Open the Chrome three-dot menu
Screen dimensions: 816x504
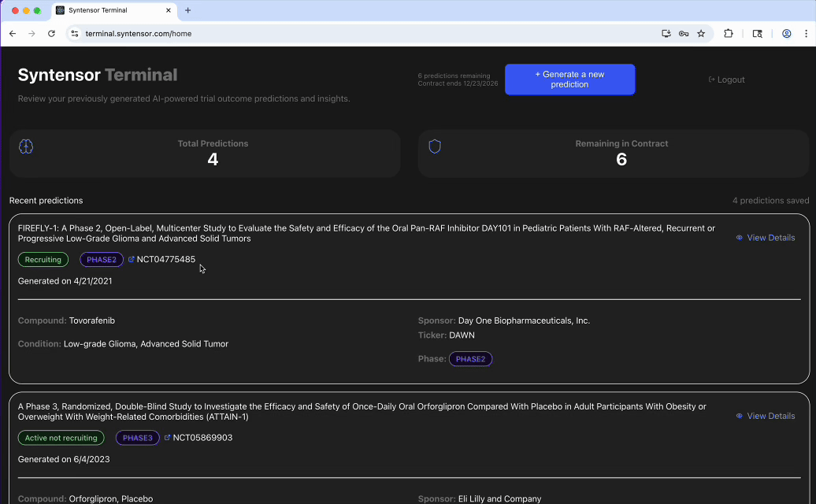[x=806, y=34]
